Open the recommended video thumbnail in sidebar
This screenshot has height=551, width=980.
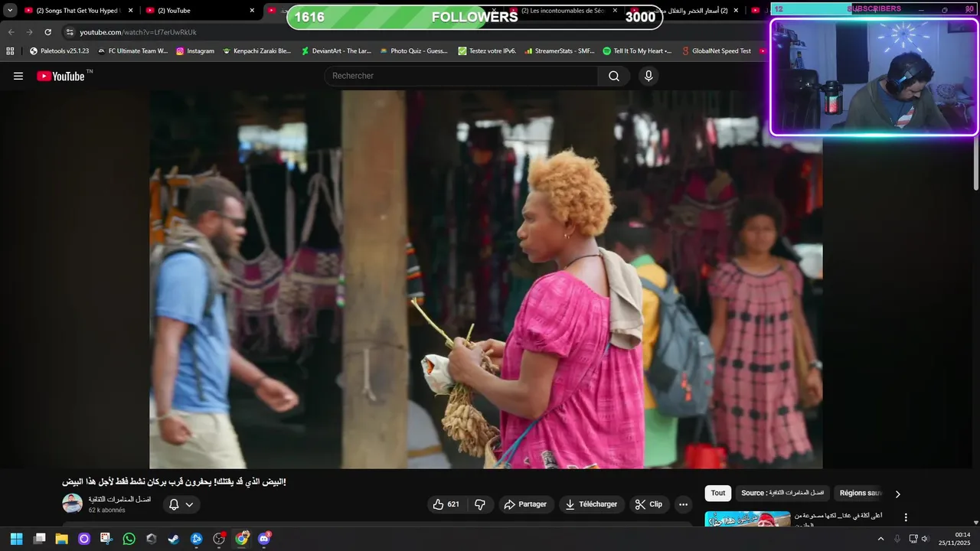[747, 520]
